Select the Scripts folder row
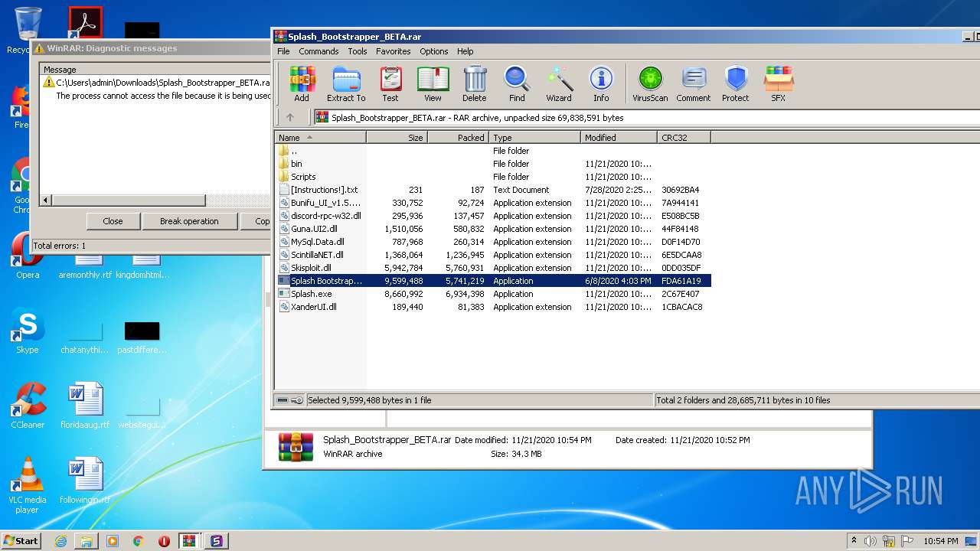 click(x=493, y=177)
